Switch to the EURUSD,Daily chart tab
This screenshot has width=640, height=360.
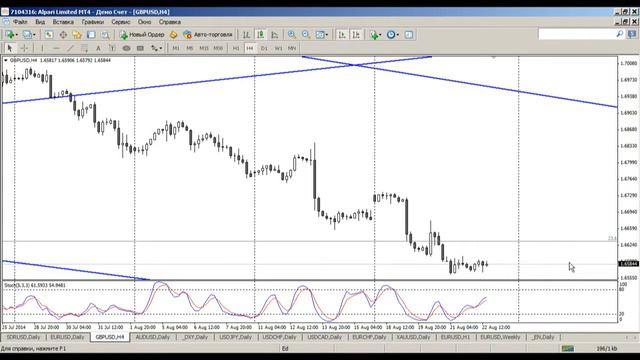pyautogui.click(x=67, y=337)
